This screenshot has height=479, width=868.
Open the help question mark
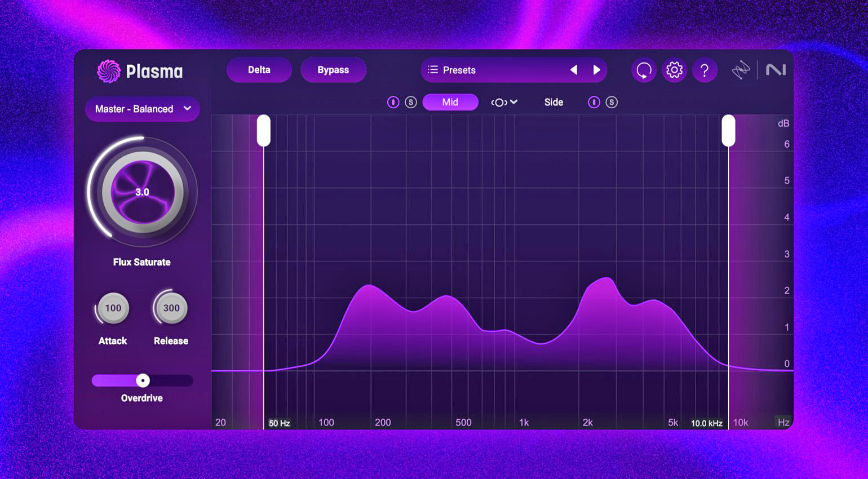(x=705, y=70)
